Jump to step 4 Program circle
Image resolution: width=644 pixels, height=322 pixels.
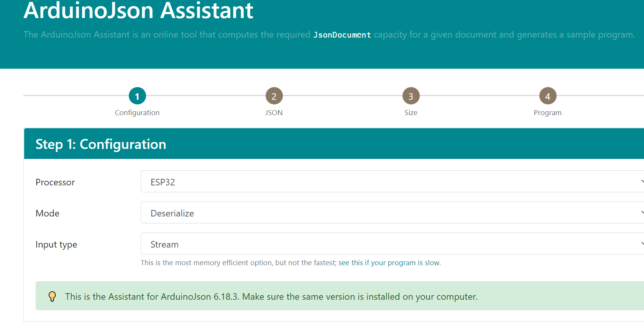coord(548,96)
